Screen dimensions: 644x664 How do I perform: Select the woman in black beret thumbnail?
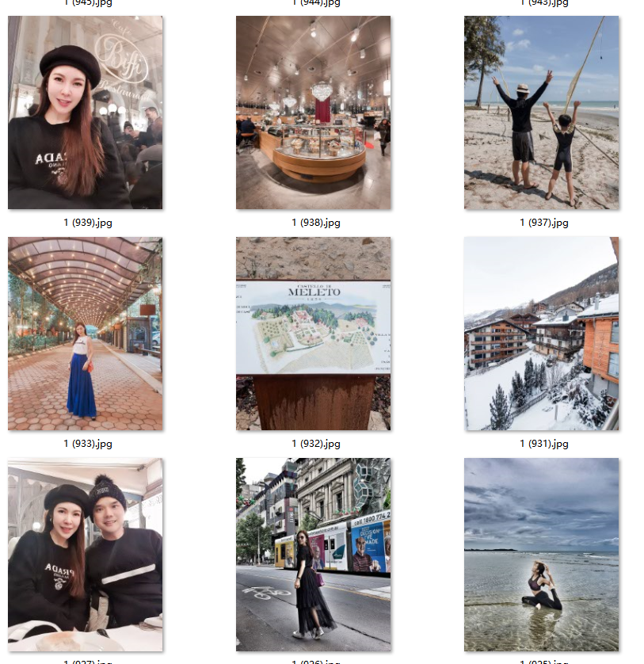click(x=85, y=113)
